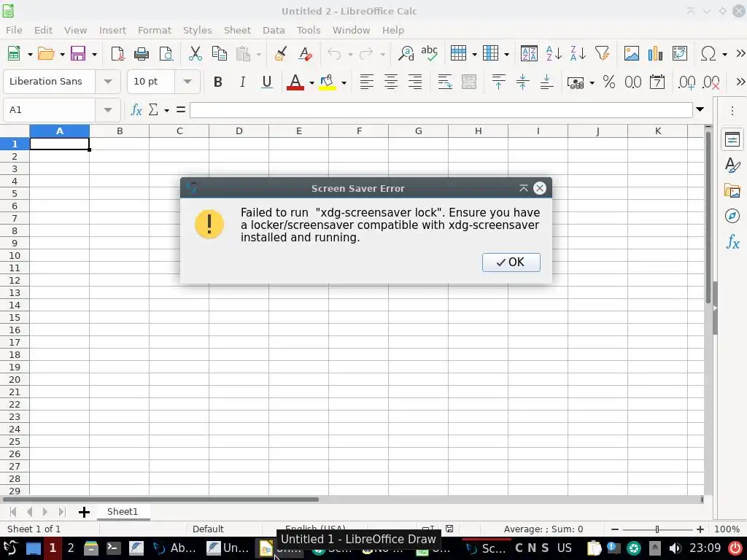
Task: Click the Spelling check icon
Action: (x=429, y=54)
